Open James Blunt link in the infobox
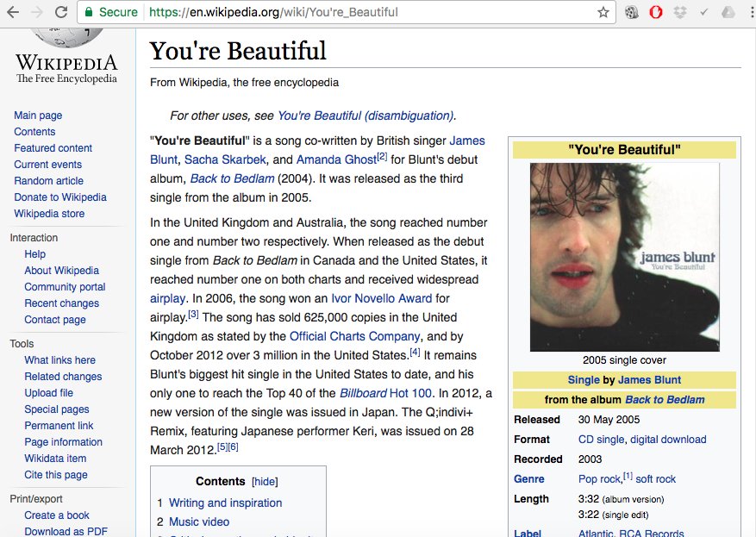Screen dimensions: 756x537 649,380
